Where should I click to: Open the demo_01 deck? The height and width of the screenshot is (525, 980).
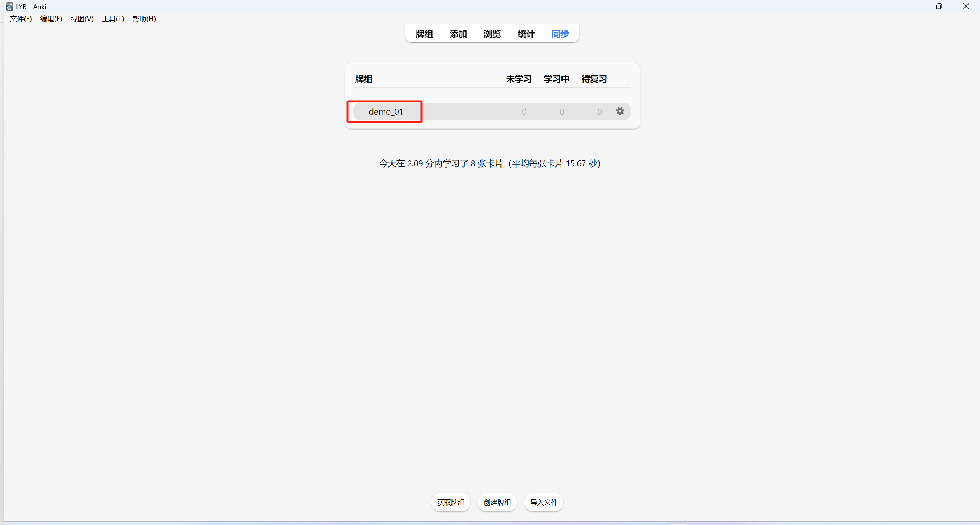[x=385, y=112]
